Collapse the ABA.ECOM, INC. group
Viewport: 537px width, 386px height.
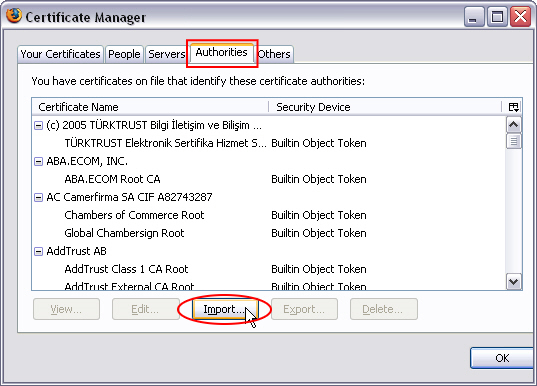click(x=38, y=162)
